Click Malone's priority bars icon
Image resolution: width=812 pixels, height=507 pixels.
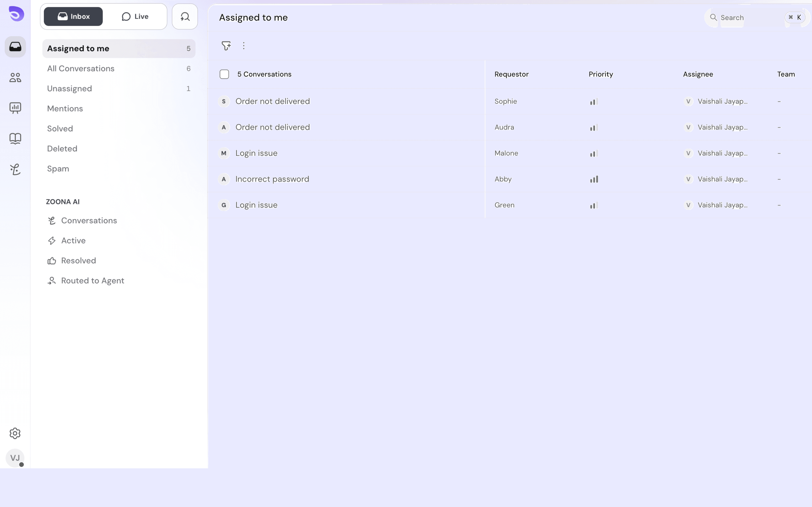(594, 154)
